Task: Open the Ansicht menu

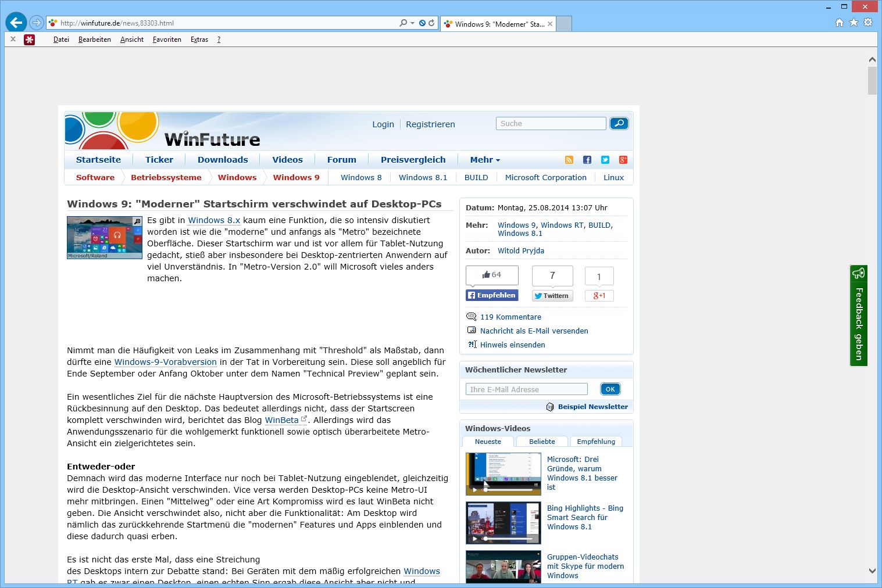Action: (132, 40)
